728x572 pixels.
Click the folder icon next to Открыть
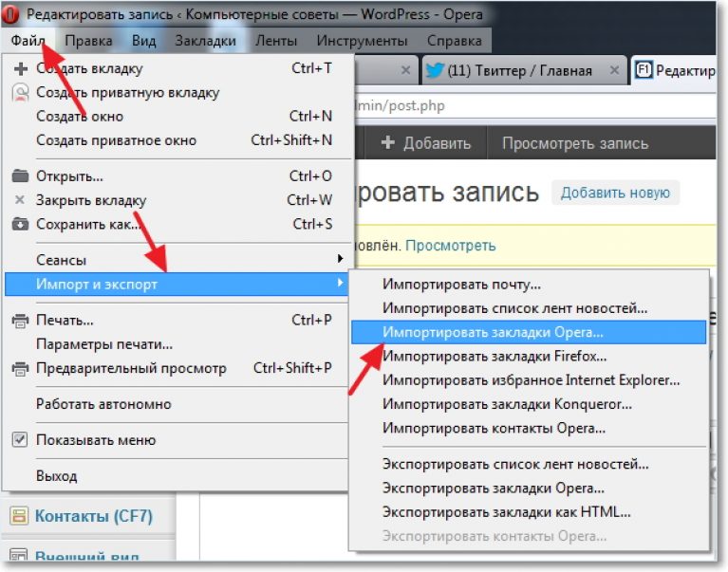point(20,175)
